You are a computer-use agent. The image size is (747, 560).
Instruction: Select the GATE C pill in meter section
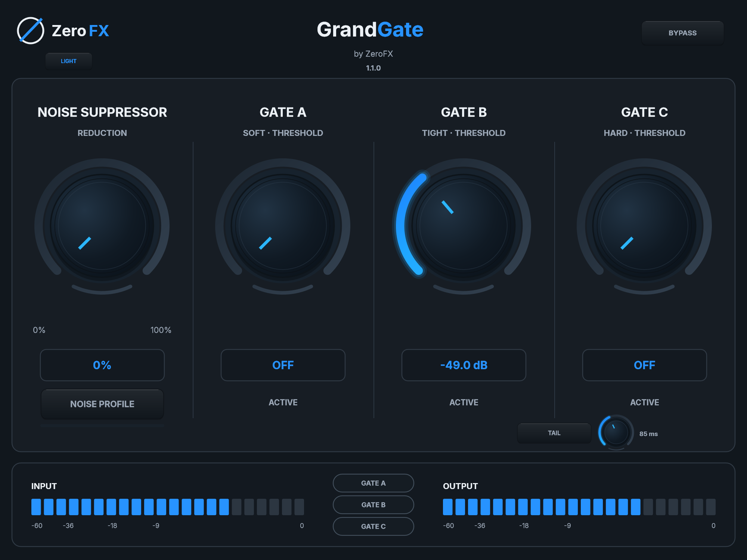tap(373, 526)
